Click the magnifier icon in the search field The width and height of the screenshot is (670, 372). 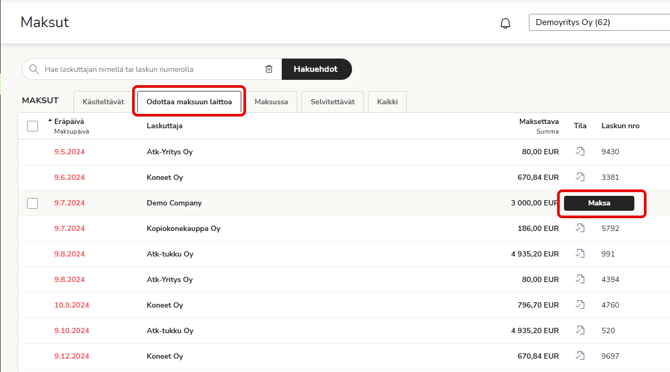pyautogui.click(x=34, y=69)
